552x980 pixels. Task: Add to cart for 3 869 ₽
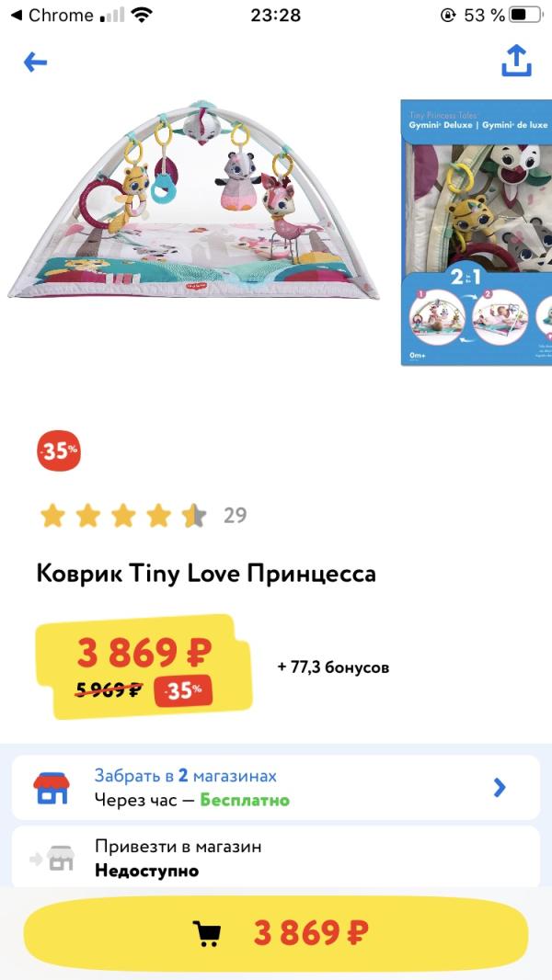coord(276,933)
